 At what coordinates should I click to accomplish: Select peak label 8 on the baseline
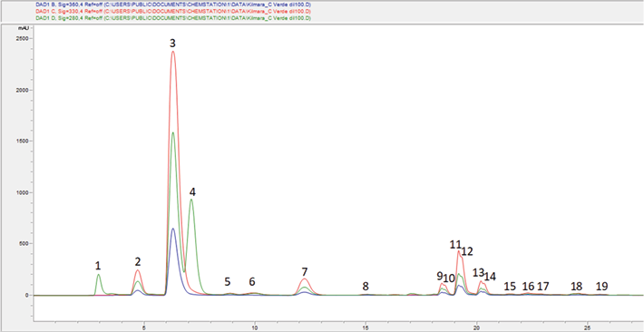click(366, 286)
